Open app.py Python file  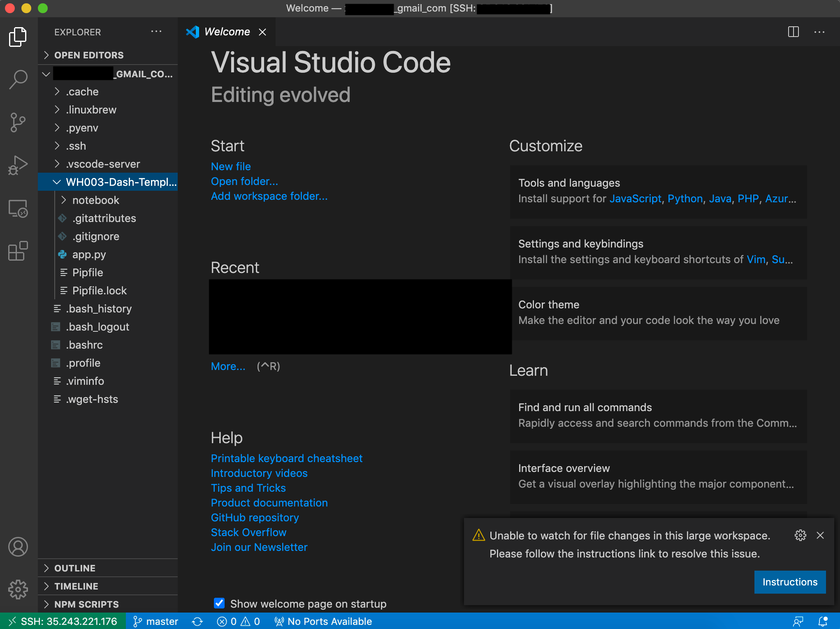tap(108, 254)
